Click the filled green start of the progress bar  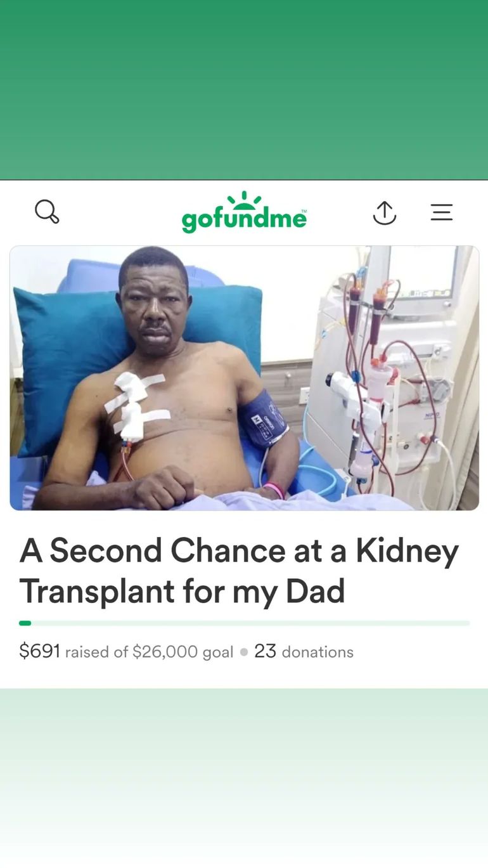tap(25, 623)
